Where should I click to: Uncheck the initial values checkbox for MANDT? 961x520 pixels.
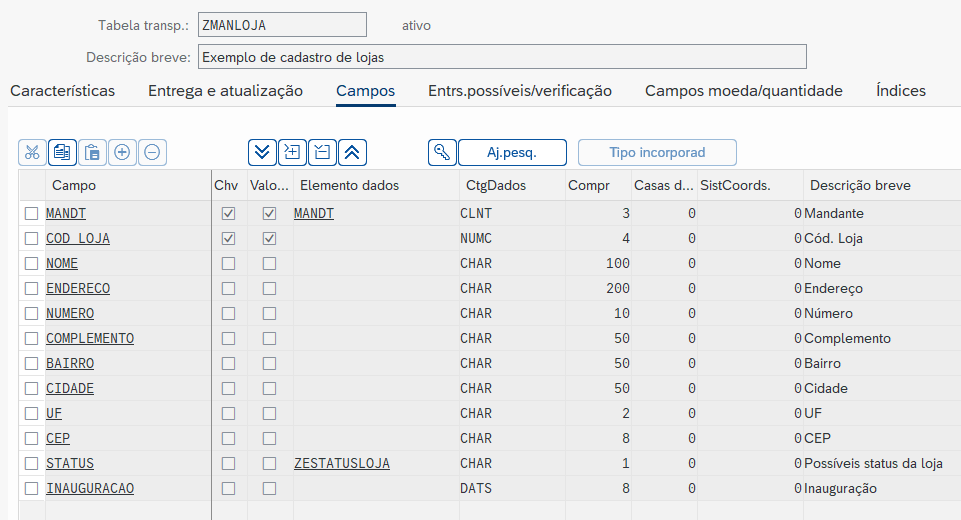(269, 214)
